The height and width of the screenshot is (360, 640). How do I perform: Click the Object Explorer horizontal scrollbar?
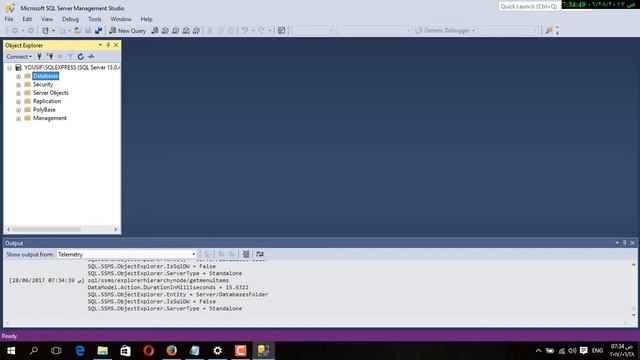[62, 229]
